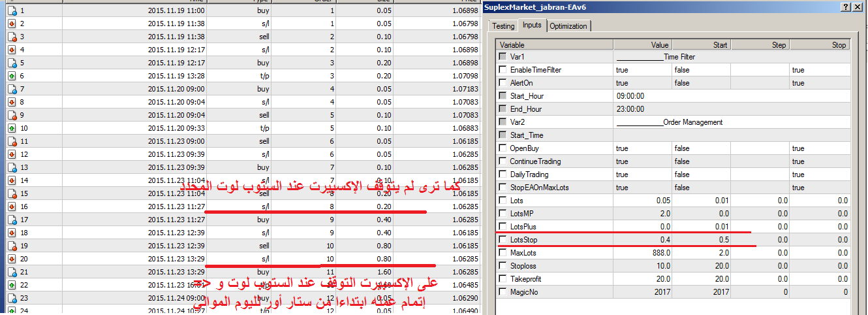Click the Start column header
The width and height of the screenshot is (868, 315).
coord(701,45)
